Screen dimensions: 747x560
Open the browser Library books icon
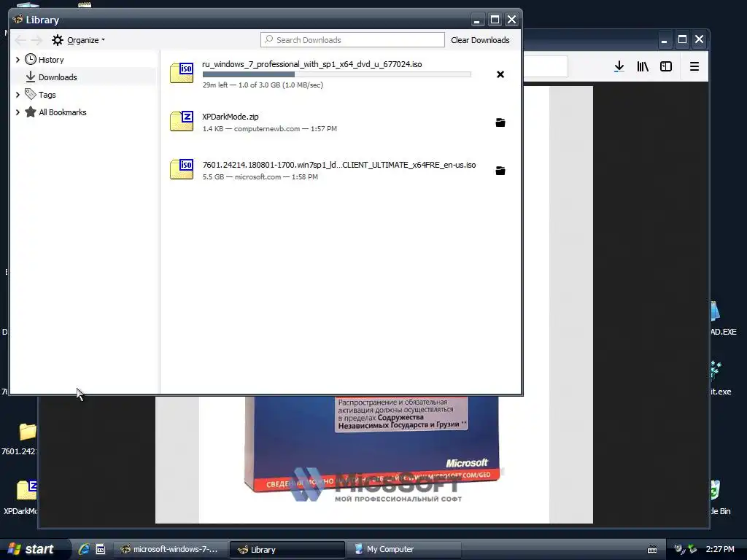tap(643, 66)
